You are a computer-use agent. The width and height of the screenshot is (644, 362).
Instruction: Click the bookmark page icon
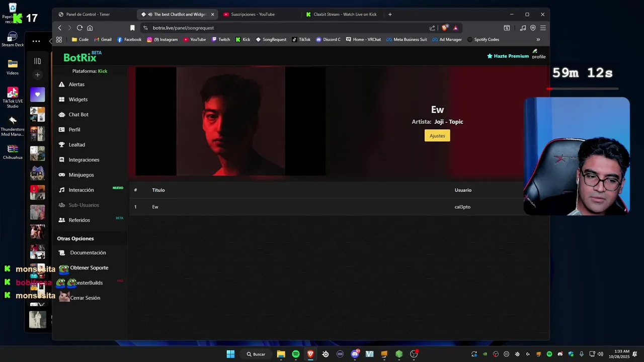pyautogui.click(x=132, y=28)
